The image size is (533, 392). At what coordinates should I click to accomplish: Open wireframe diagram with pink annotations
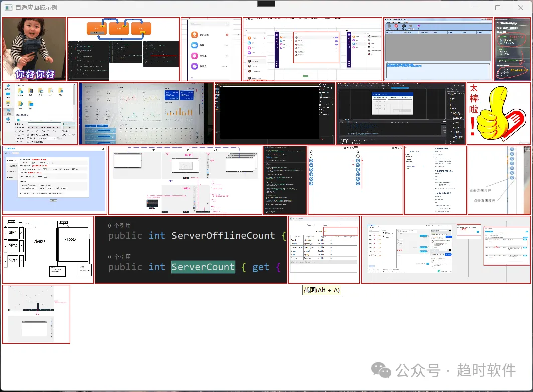pos(185,180)
